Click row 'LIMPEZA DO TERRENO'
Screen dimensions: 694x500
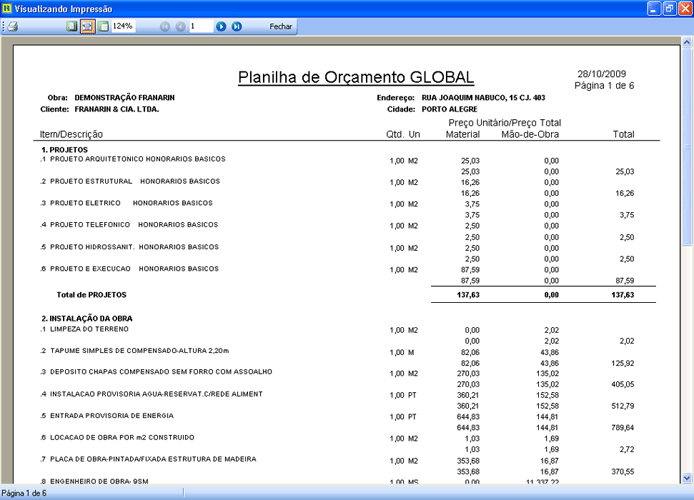[x=89, y=329]
